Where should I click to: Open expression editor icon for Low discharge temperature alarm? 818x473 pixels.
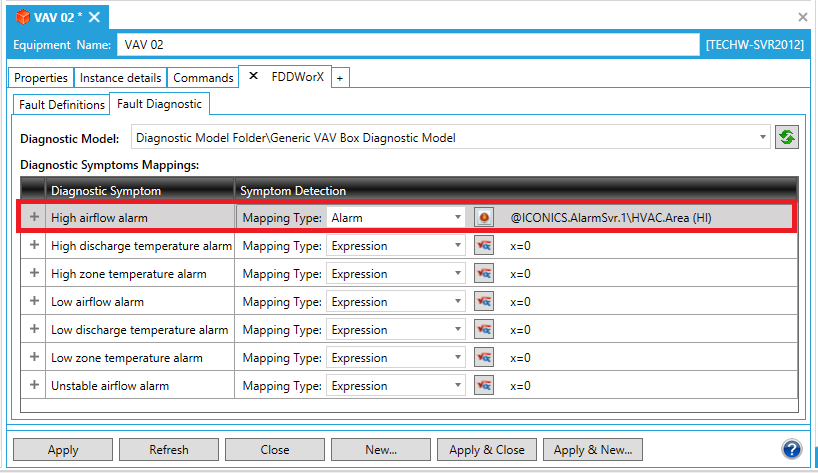(484, 329)
